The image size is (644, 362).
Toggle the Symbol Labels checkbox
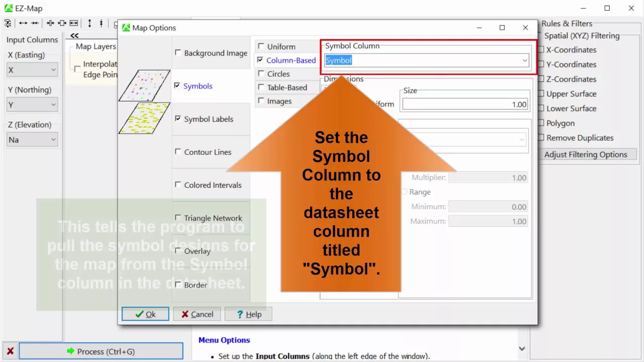[x=178, y=119]
